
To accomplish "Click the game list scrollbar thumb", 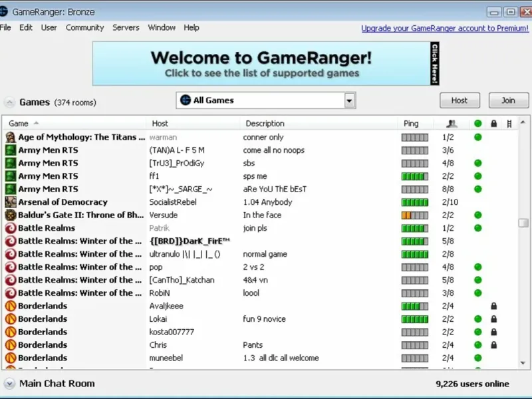I will point(523,223).
